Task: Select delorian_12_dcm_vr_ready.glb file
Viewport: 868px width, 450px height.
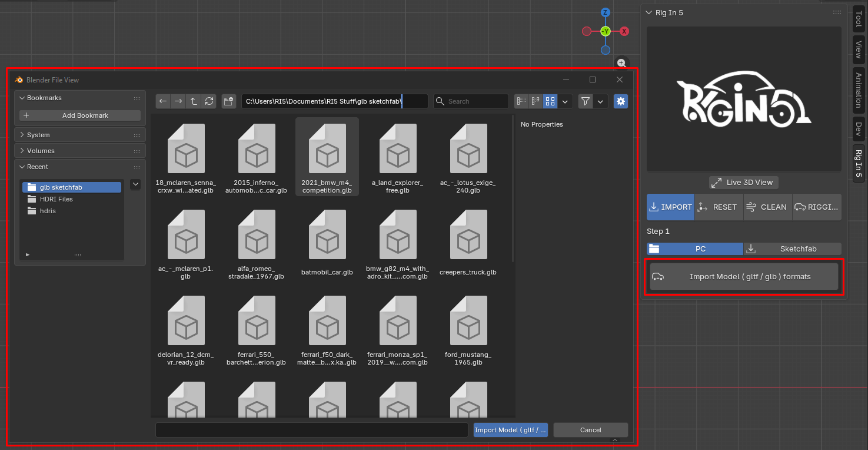Action: [186, 330]
